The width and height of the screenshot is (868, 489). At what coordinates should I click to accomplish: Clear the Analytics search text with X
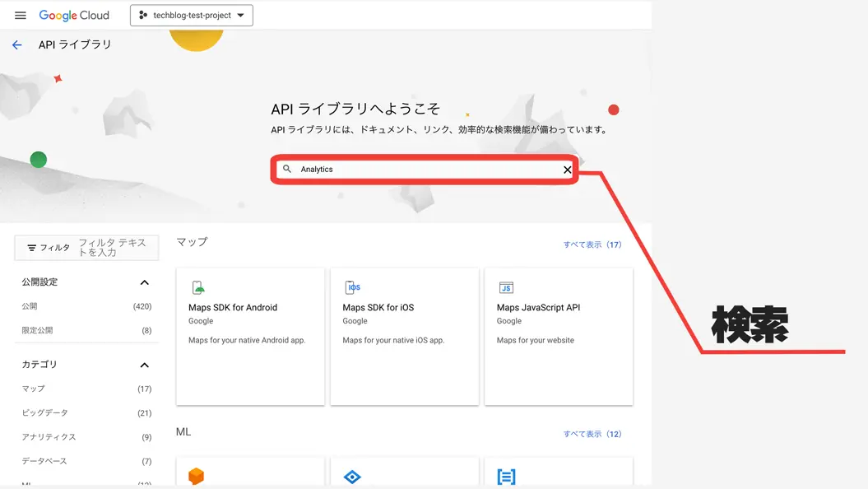point(568,170)
